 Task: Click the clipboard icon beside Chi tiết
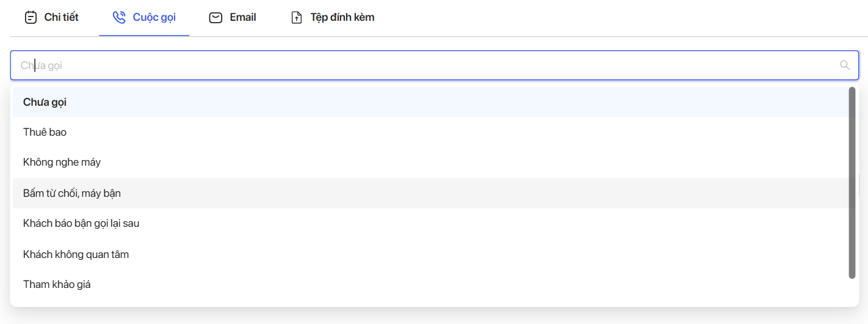[x=31, y=18]
